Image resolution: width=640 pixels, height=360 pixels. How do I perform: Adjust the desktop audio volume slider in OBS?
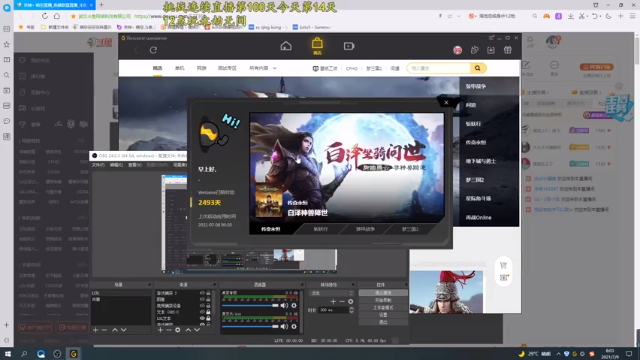point(250,305)
